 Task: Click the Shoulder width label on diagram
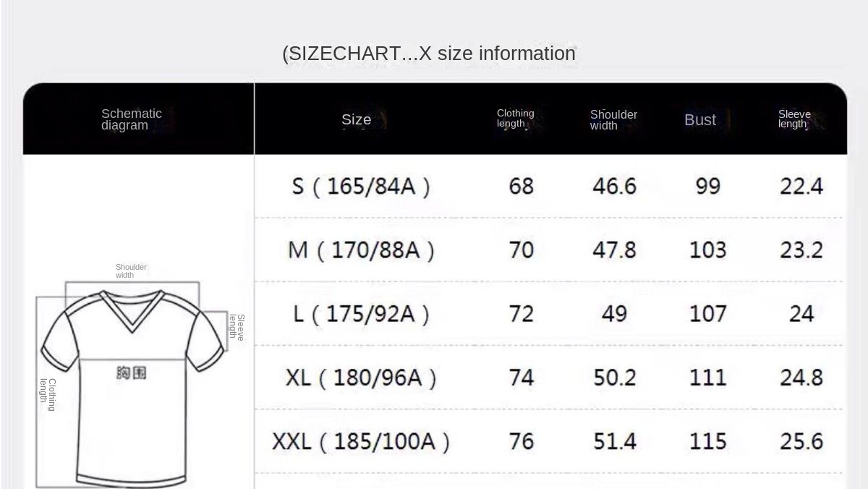[131, 271]
